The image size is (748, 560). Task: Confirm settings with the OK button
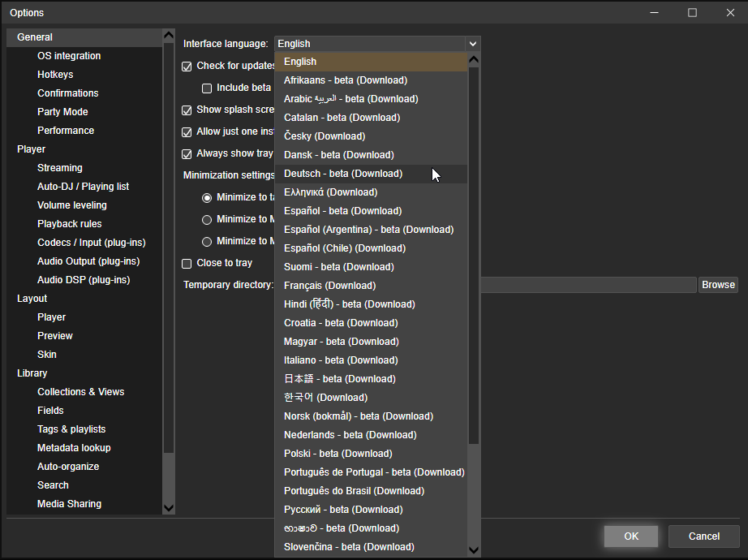pyautogui.click(x=630, y=536)
